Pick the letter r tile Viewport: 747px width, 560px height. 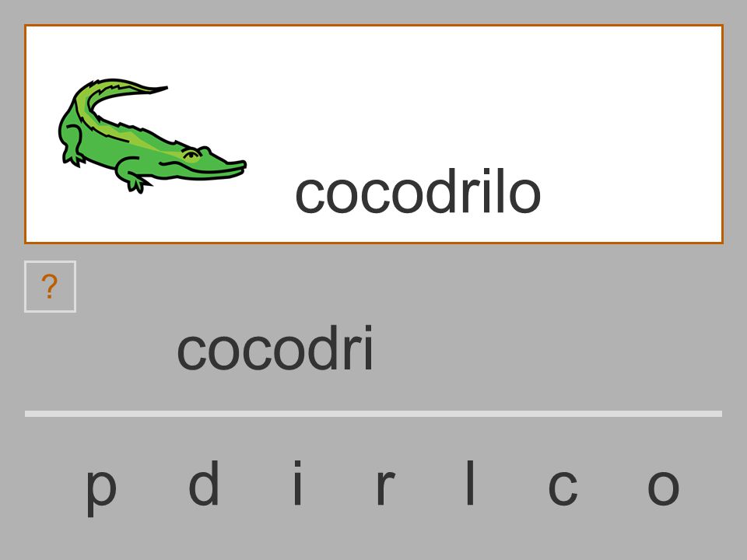pos(385,487)
